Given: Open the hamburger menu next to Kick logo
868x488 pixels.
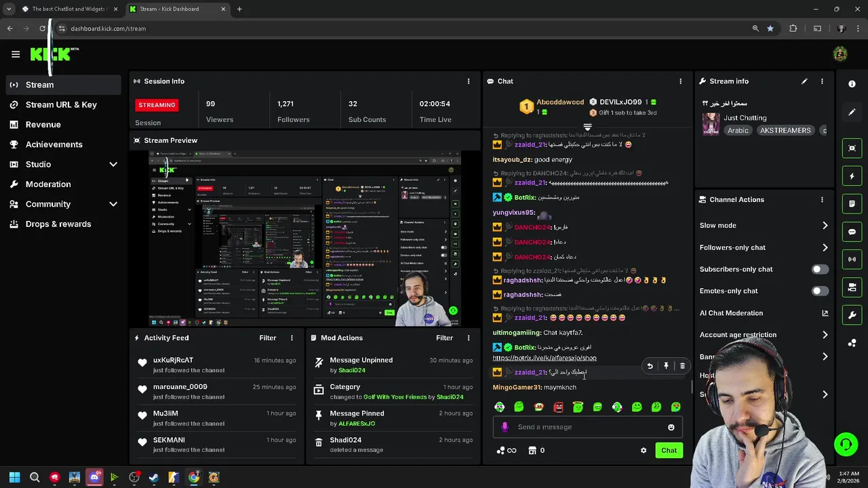Looking at the screenshot, I should pyautogui.click(x=16, y=54).
